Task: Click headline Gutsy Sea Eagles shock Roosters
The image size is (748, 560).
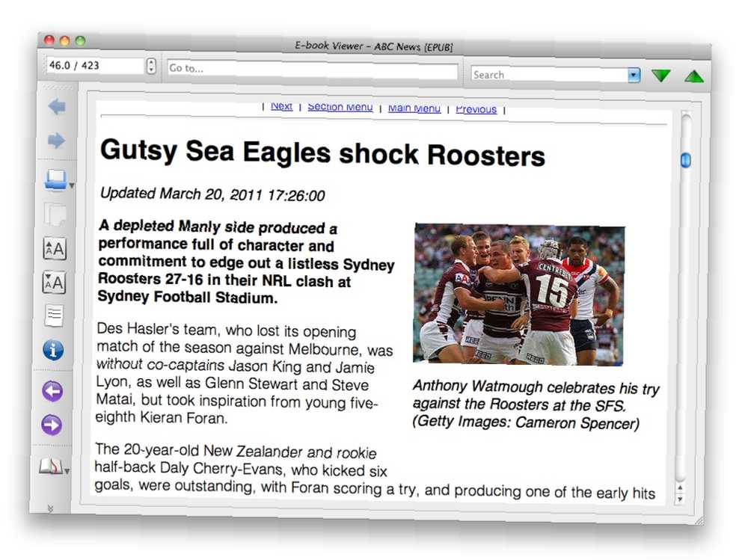Action: pyautogui.click(x=322, y=153)
